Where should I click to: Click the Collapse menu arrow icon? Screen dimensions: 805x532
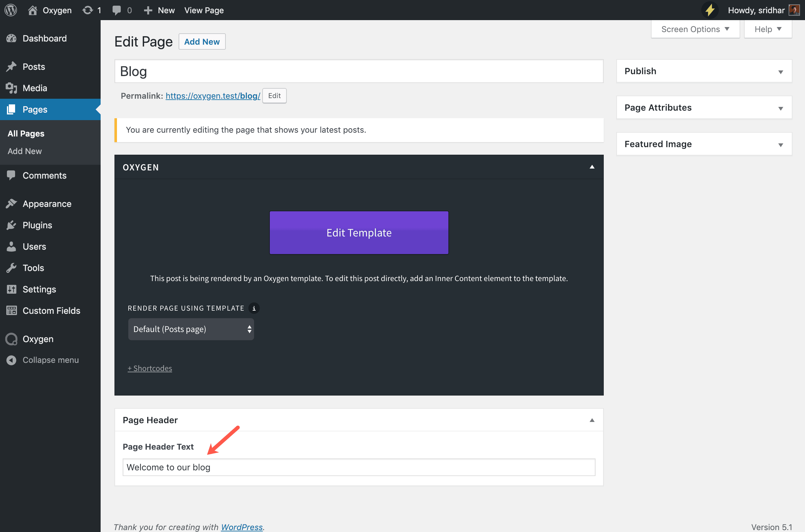11,360
